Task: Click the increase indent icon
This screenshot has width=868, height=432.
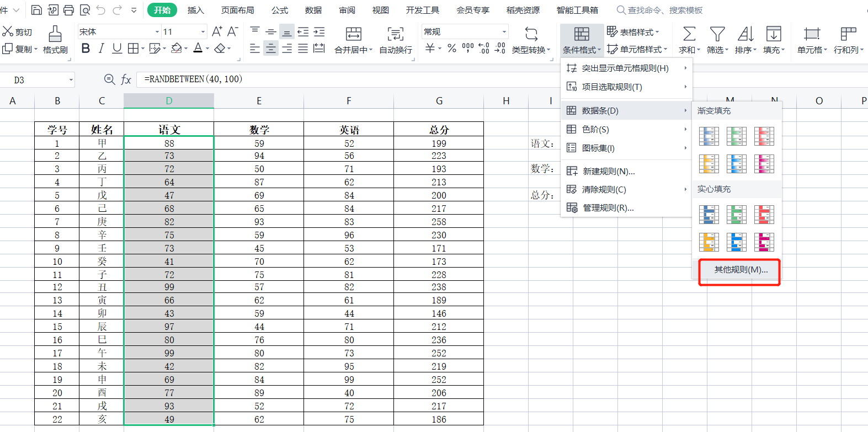Action: pos(319,31)
